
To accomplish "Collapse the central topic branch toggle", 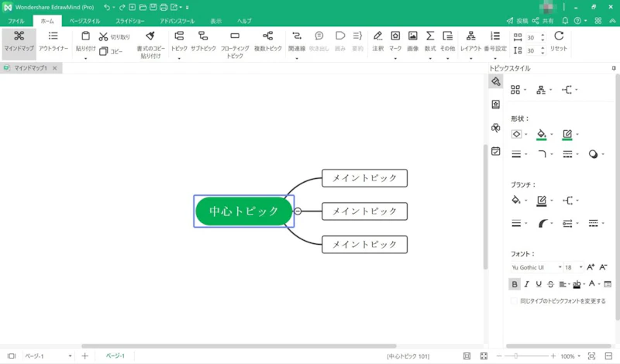I will [298, 211].
